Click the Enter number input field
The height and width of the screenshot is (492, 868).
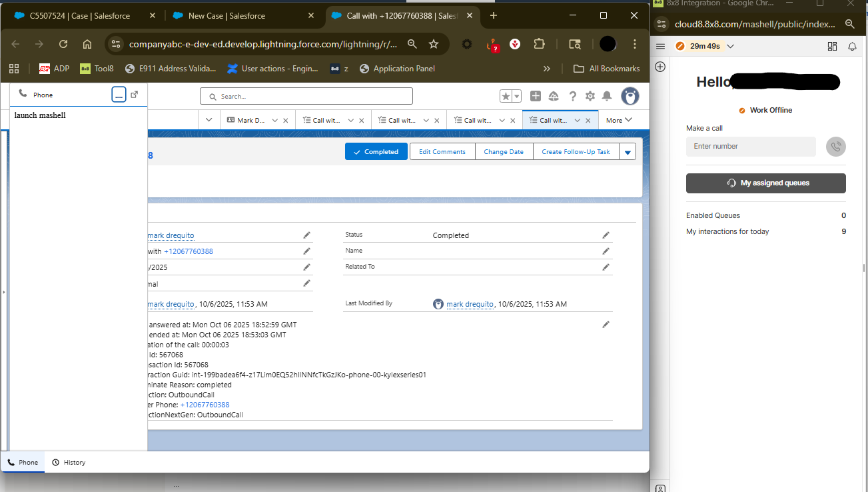click(x=751, y=147)
